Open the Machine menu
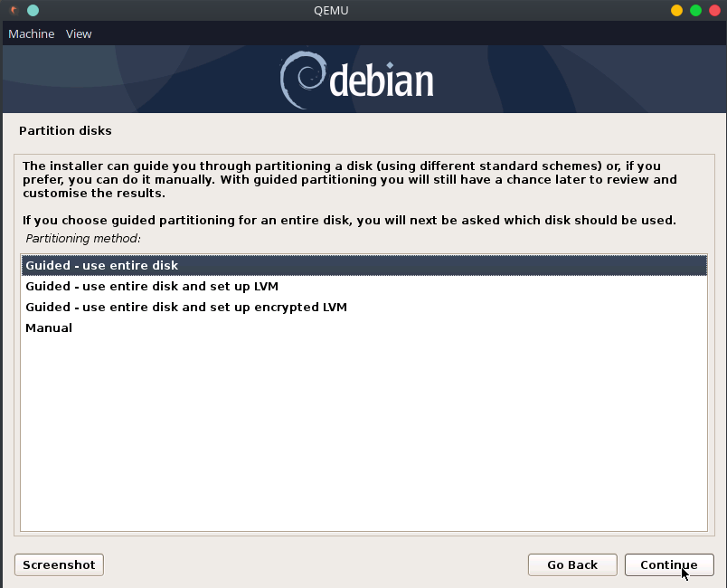The width and height of the screenshot is (727, 588). tap(32, 33)
